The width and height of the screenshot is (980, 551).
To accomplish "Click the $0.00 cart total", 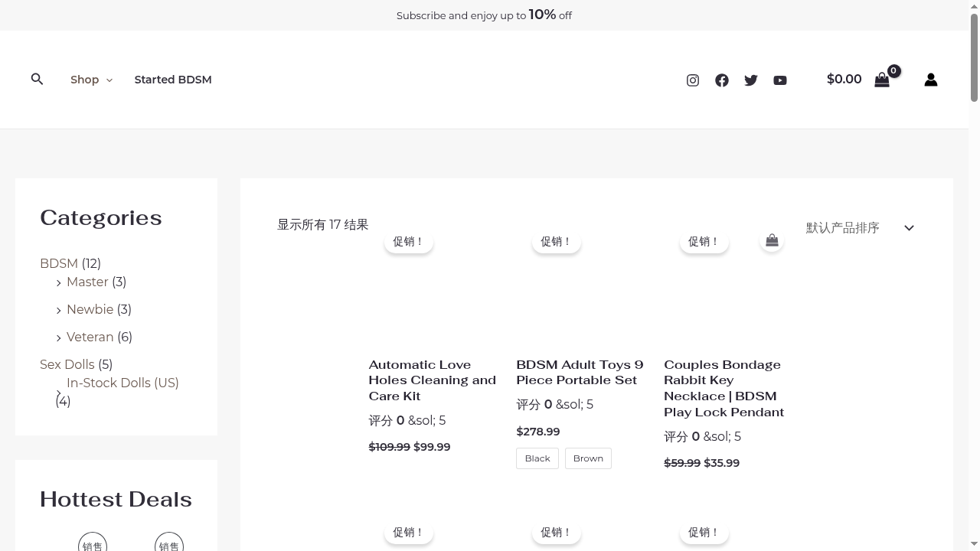I will point(844,80).
